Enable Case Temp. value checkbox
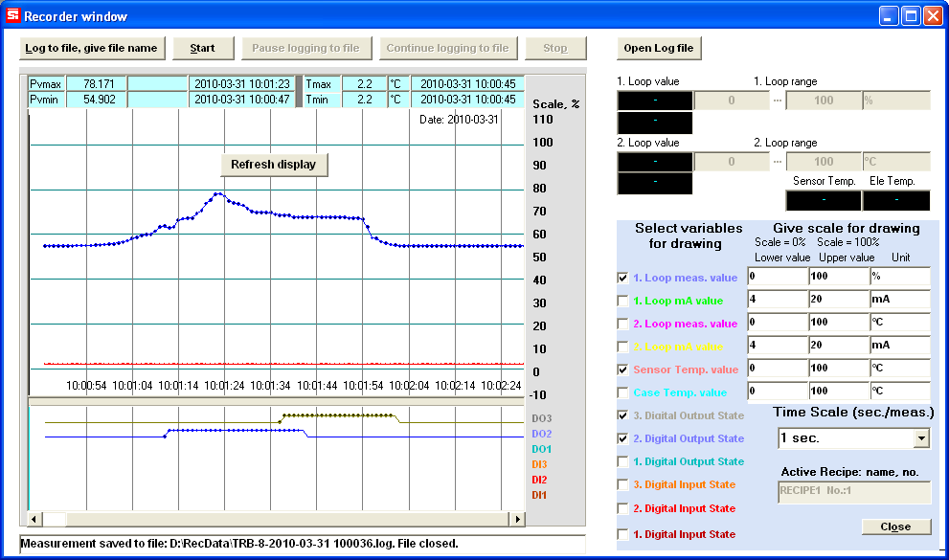Viewport: 949px width, 560px height. pos(622,392)
